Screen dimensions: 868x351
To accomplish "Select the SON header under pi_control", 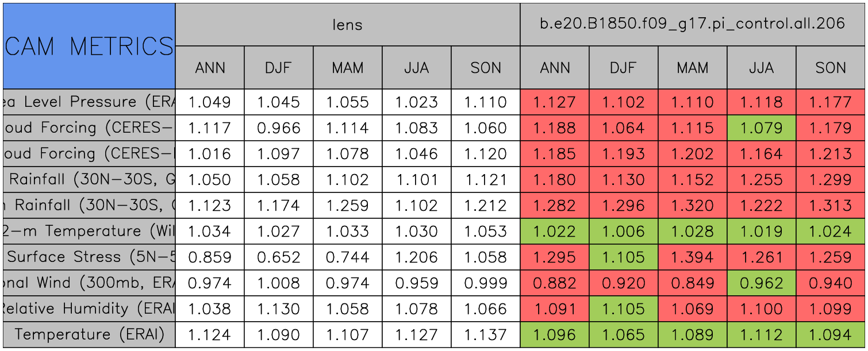I will (831, 68).
